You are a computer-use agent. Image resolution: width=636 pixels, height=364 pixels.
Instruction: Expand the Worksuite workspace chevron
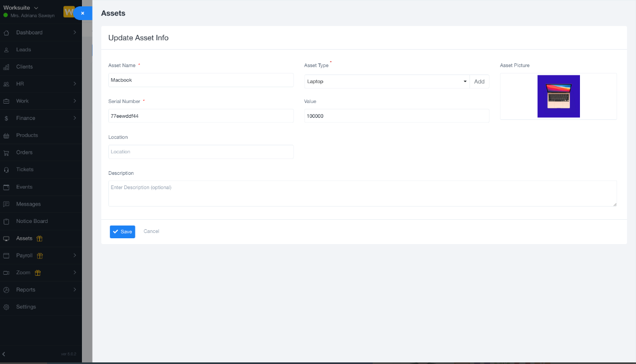click(36, 8)
